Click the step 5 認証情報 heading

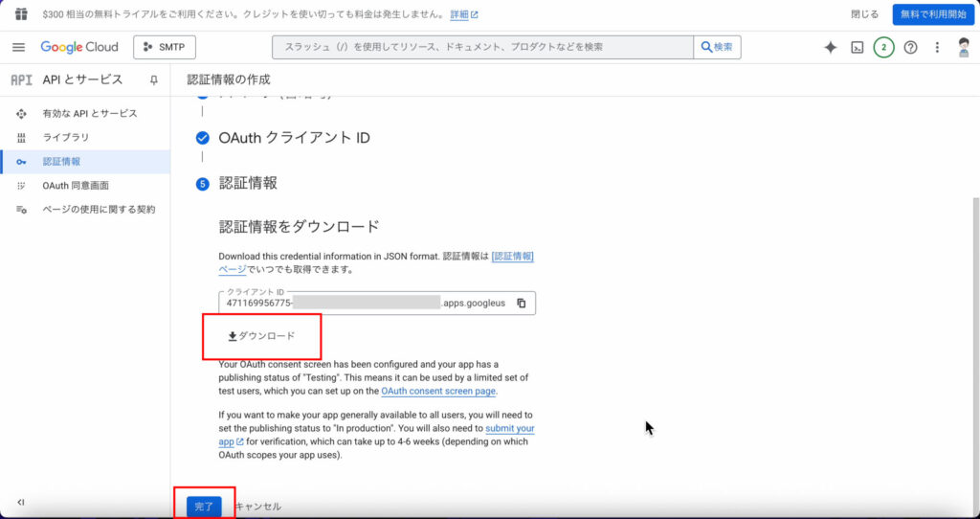248,183
